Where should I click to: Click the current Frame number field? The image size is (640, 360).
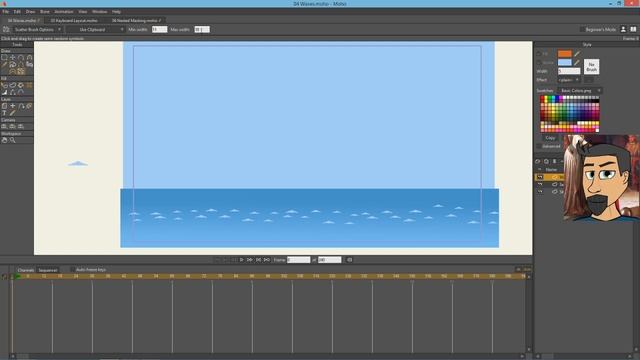[x=298, y=260]
